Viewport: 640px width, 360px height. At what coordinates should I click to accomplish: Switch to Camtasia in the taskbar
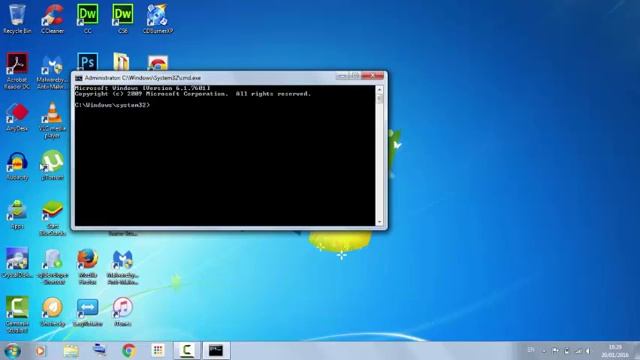tap(187, 351)
